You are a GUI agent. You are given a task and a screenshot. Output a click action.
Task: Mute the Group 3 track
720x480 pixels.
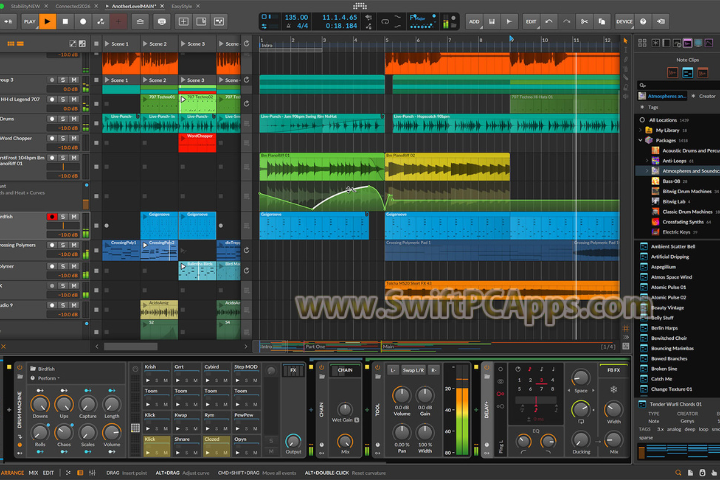coord(73,80)
